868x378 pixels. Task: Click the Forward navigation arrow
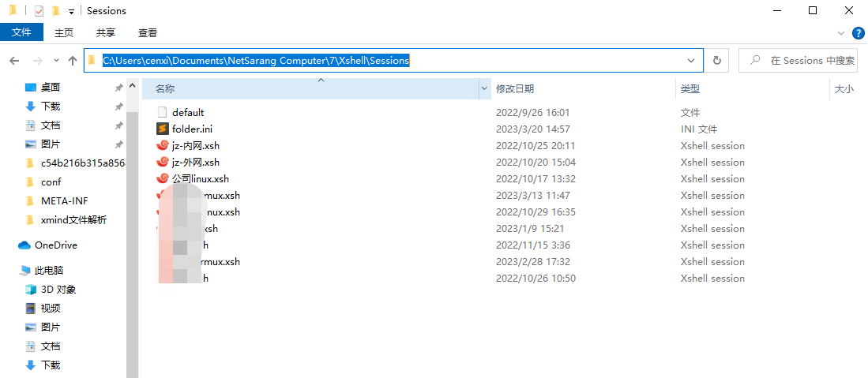coord(37,61)
